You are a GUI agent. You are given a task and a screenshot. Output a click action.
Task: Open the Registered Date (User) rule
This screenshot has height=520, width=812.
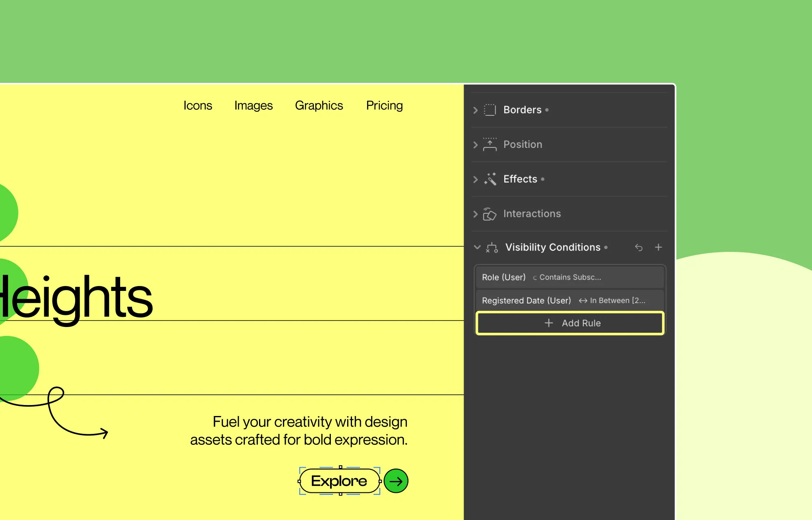pyautogui.click(x=570, y=300)
